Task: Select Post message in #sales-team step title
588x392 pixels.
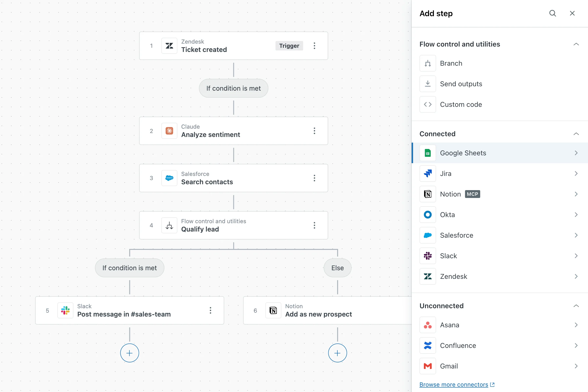Action: click(124, 314)
